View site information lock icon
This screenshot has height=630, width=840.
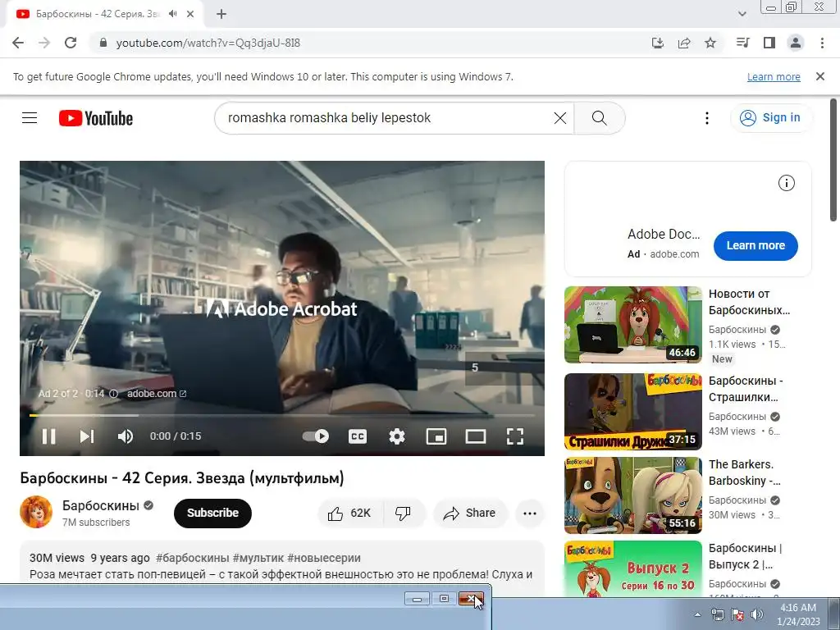103,43
